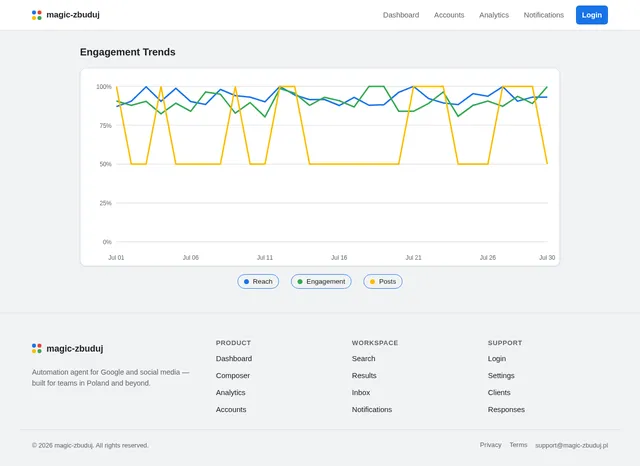Image resolution: width=640 pixels, height=466 pixels.
Task: Click the Jul 26 x-axis label
Action: pyautogui.click(x=488, y=257)
